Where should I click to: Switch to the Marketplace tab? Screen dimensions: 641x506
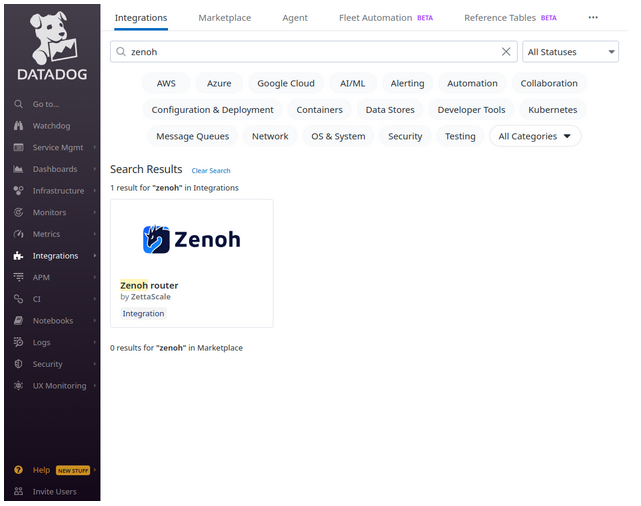pos(224,18)
